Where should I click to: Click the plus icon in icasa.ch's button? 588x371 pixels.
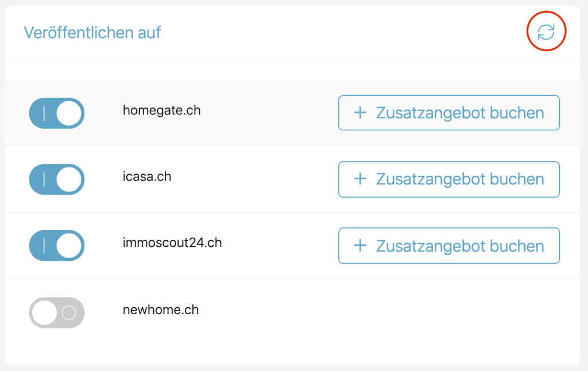pos(360,179)
